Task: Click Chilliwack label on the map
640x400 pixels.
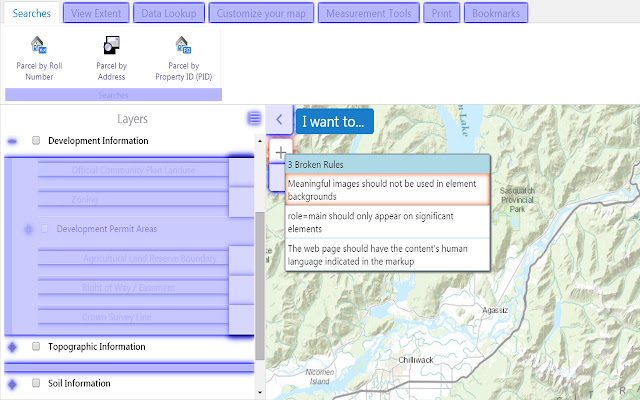Action: coord(416,360)
